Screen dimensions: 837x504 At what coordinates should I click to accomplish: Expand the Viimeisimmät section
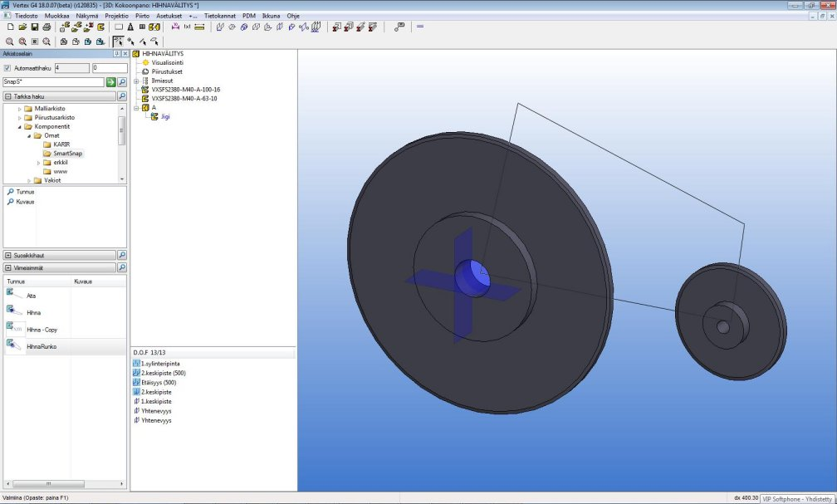(x=7, y=268)
